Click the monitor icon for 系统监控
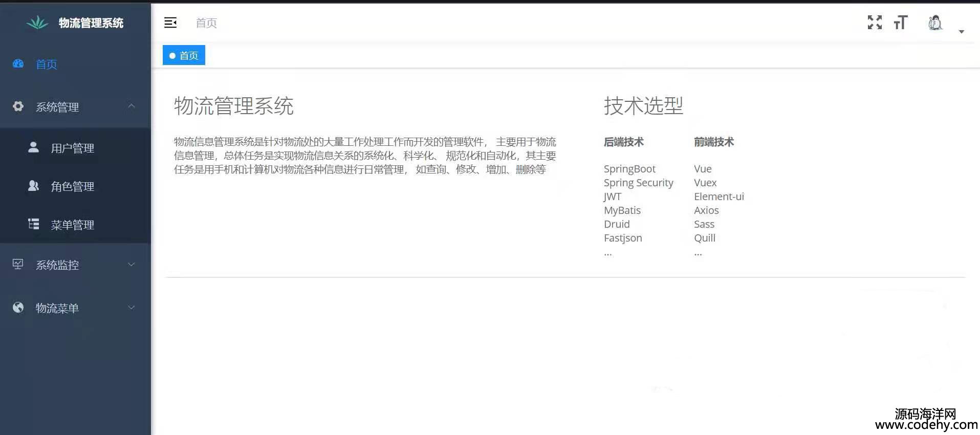This screenshot has width=980, height=435. tap(18, 264)
